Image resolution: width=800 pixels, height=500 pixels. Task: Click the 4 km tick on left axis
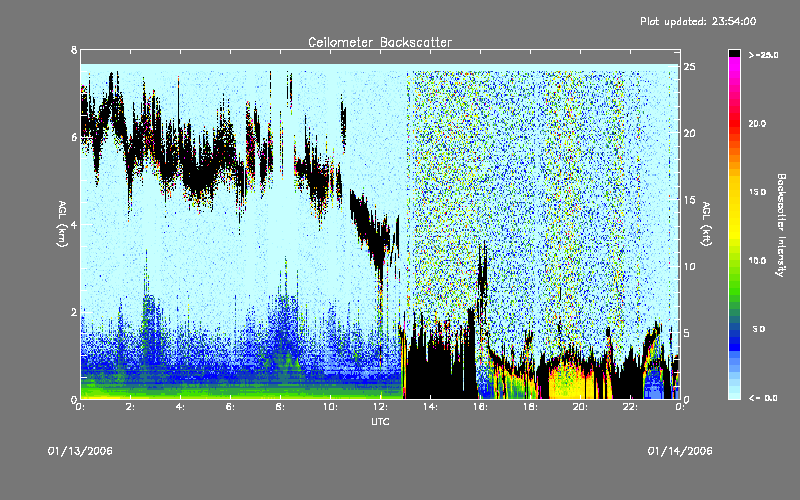(x=74, y=224)
